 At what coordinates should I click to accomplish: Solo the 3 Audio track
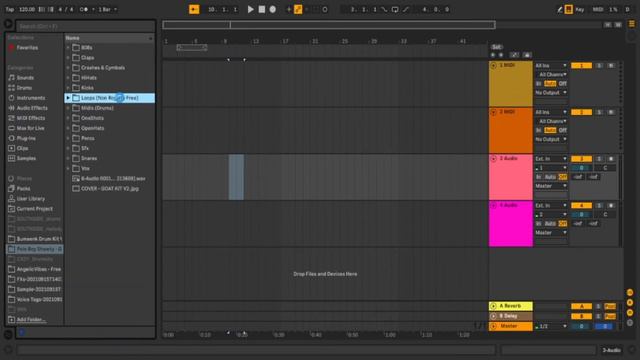point(599,159)
